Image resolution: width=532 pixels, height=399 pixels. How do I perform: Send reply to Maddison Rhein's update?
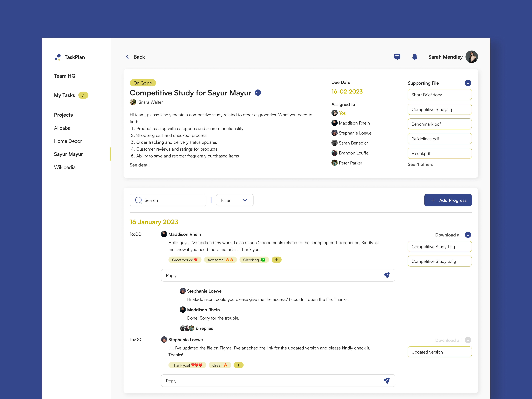pyautogui.click(x=387, y=275)
